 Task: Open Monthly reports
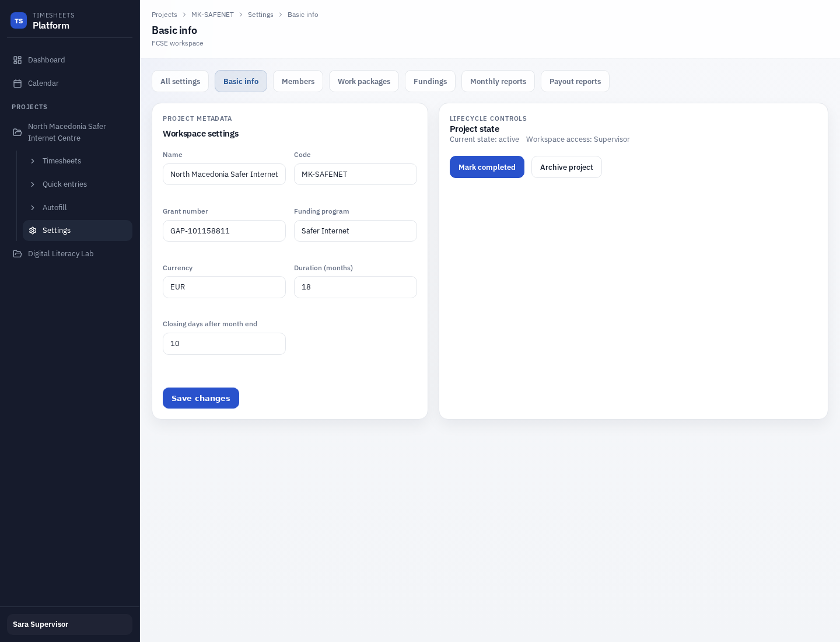(x=498, y=81)
